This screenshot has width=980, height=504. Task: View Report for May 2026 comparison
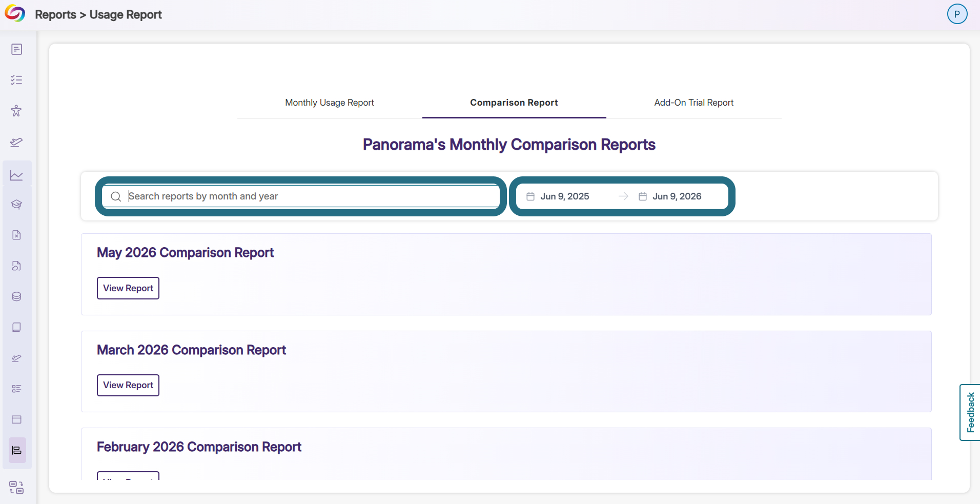(x=128, y=288)
